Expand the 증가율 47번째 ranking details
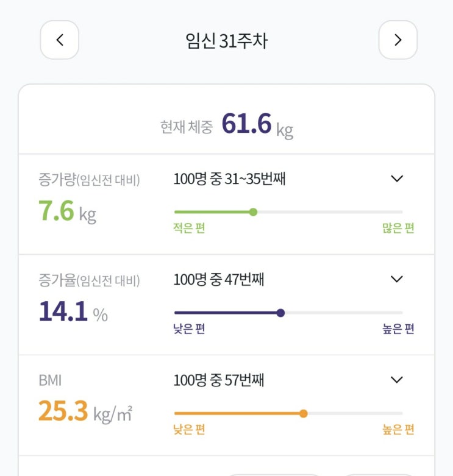The image size is (453, 476). [x=397, y=279]
